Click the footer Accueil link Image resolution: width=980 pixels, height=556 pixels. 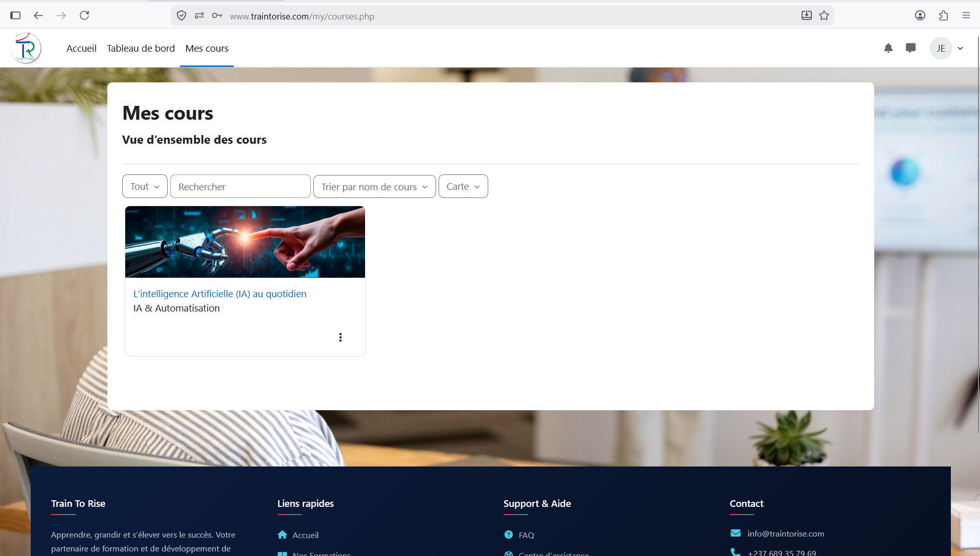305,535
